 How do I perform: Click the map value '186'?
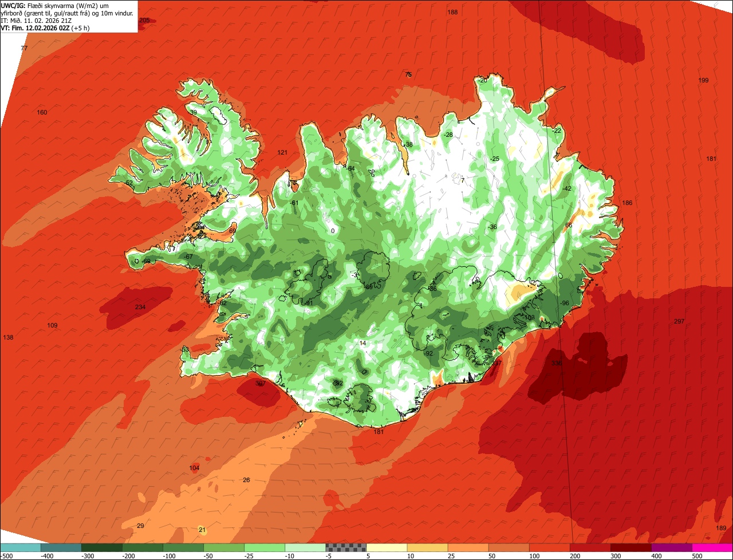(x=627, y=203)
